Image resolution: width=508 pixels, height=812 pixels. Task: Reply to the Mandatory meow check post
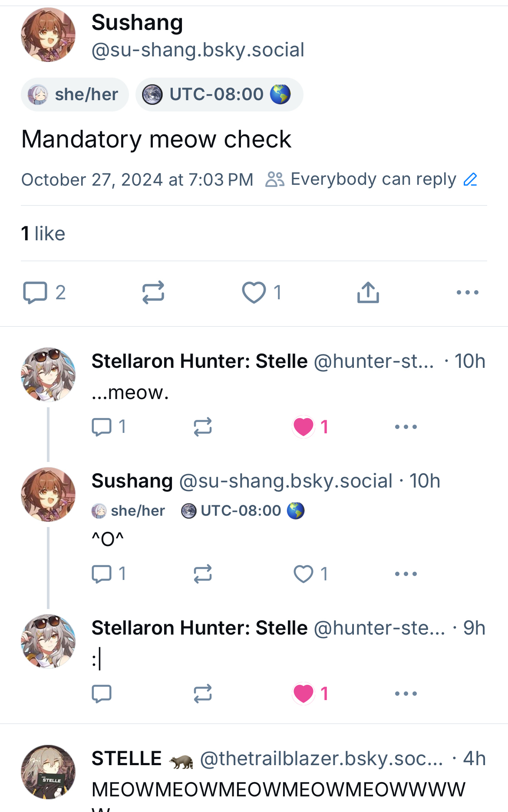[x=35, y=292]
